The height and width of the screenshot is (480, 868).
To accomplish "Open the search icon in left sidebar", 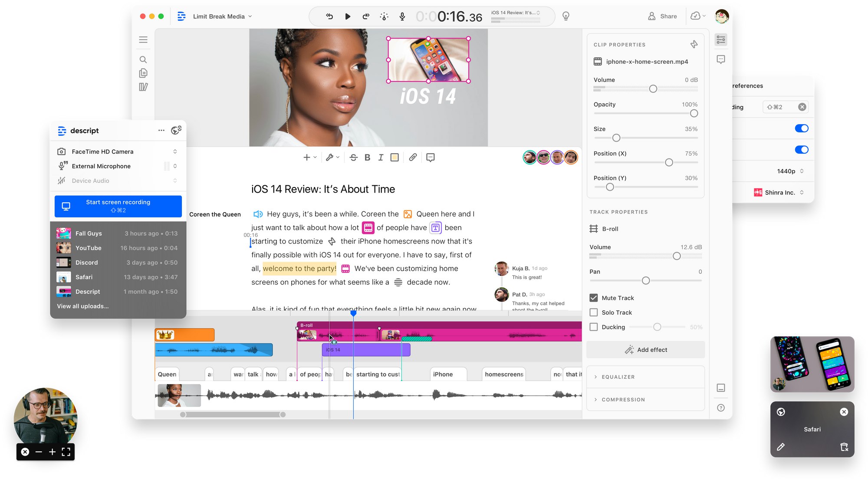I will click(143, 59).
